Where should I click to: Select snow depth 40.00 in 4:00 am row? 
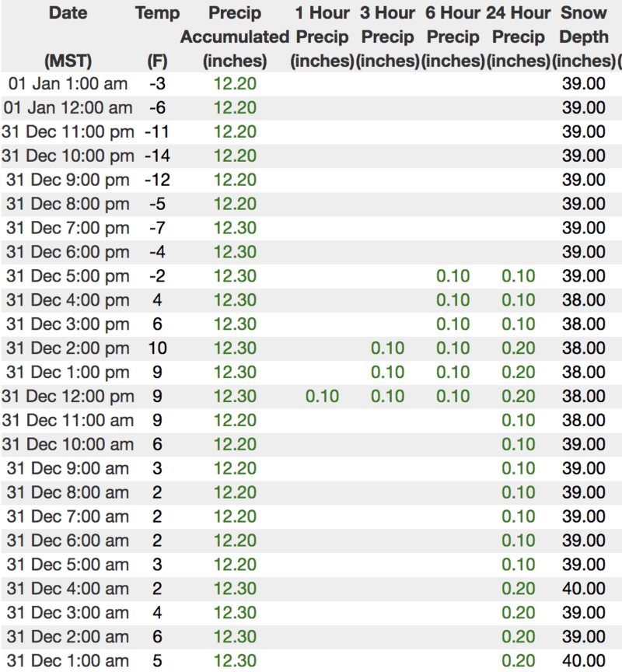583,589
